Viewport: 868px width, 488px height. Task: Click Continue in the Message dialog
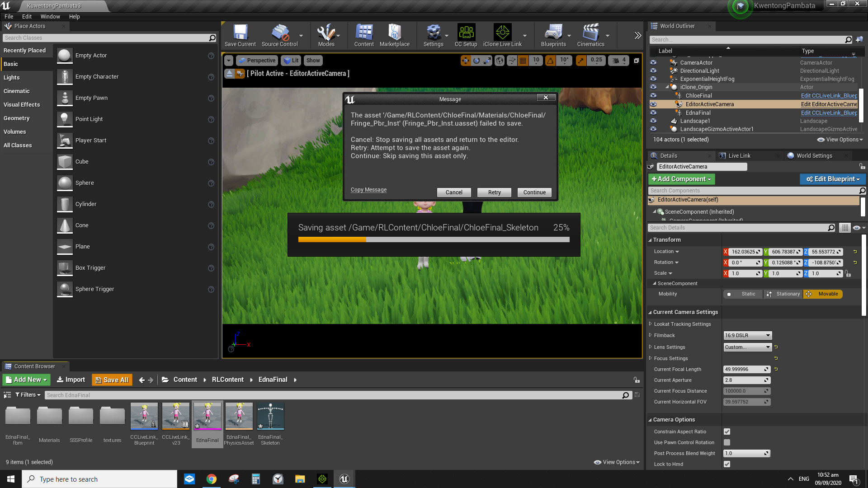pyautogui.click(x=534, y=192)
